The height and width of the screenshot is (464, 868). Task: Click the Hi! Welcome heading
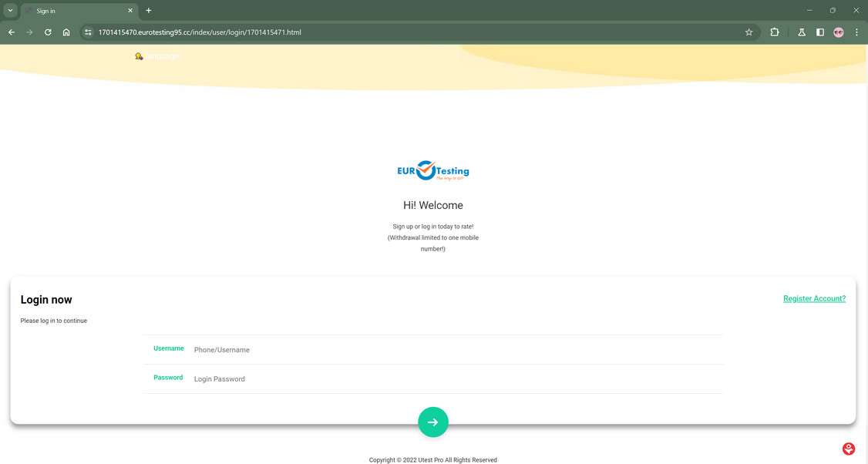[433, 206]
